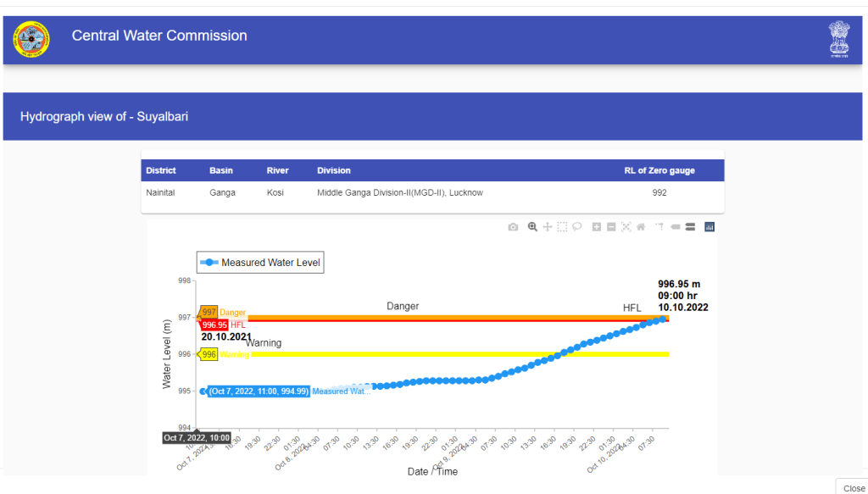Click the Central Water Commission title
The image size is (868, 494).
[159, 36]
